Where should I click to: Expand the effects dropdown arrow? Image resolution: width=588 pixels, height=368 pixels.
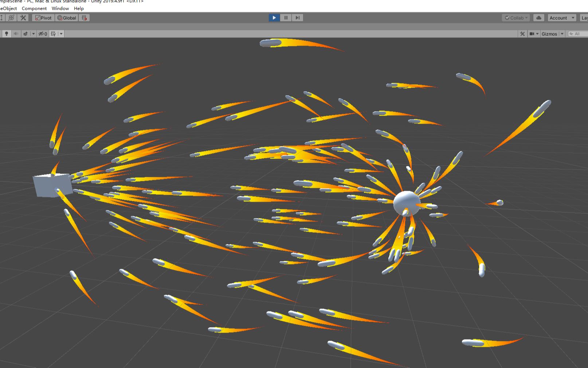point(33,34)
